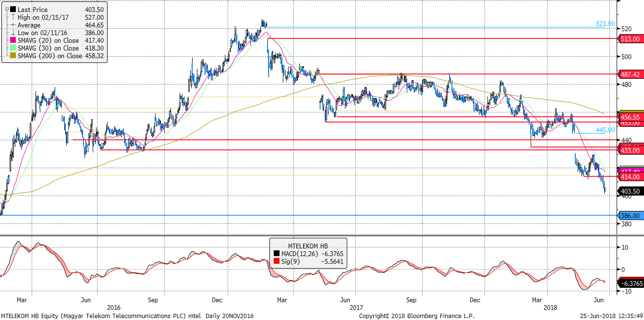The image size is (644, 320).
Task: Click the magenta SMAVG (20) color swatch
Action: 12,40
